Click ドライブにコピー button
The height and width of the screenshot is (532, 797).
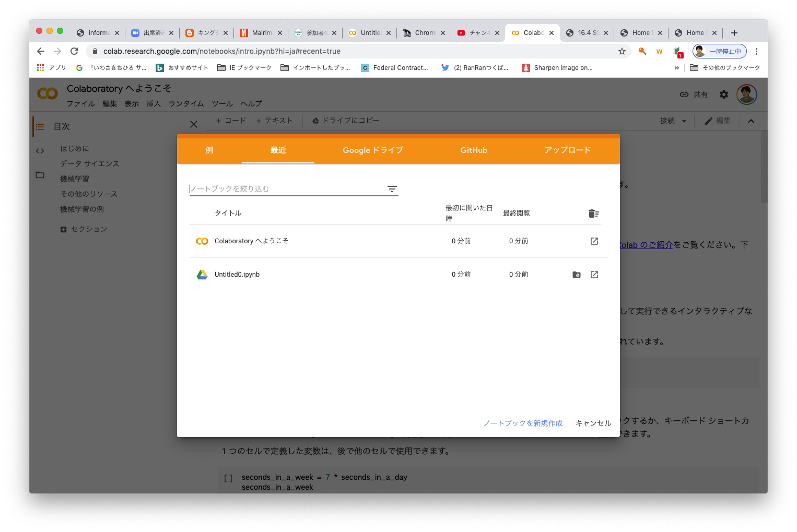(x=346, y=121)
